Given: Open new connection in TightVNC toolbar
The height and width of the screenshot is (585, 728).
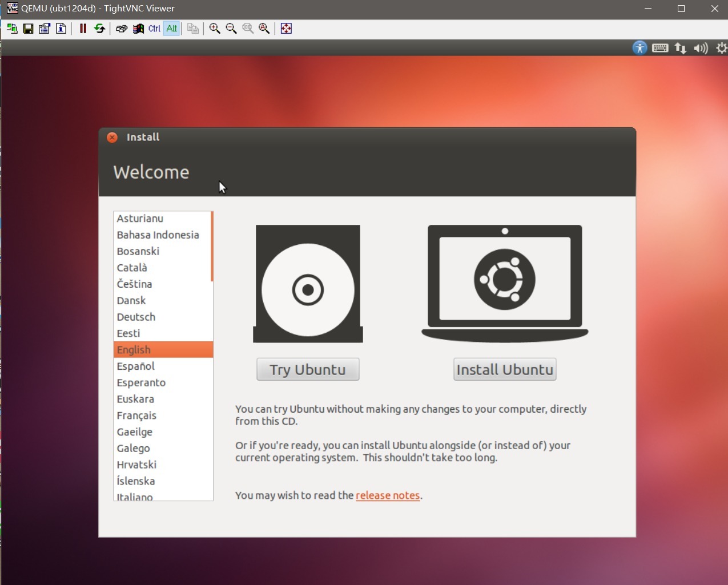Looking at the screenshot, I should (11, 29).
